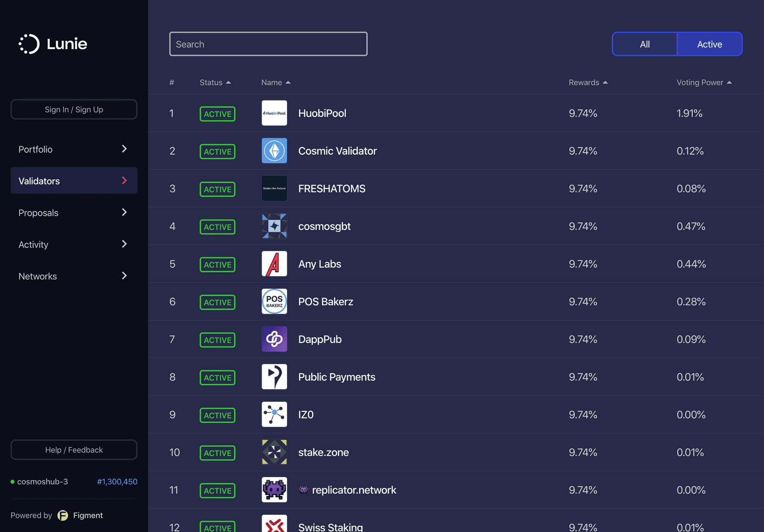764x532 pixels.
Task: Open the Proposals menu item
Action: 74,212
